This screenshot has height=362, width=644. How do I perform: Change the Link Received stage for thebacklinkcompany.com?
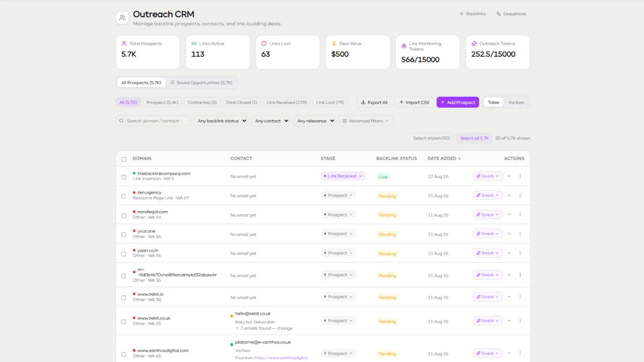pyautogui.click(x=343, y=176)
